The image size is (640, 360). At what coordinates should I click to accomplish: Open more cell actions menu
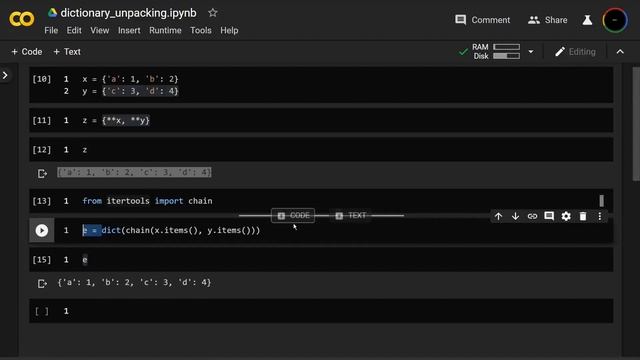(600, 216)
